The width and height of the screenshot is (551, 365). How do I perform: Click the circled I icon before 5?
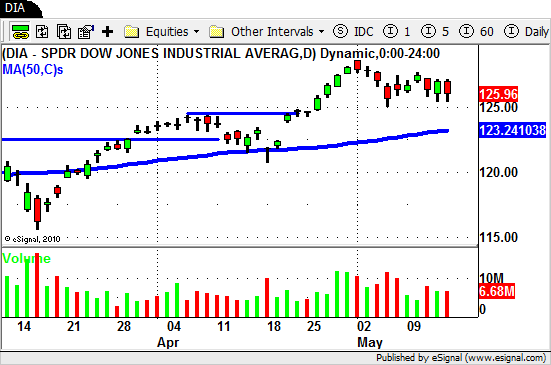(428, 31)
